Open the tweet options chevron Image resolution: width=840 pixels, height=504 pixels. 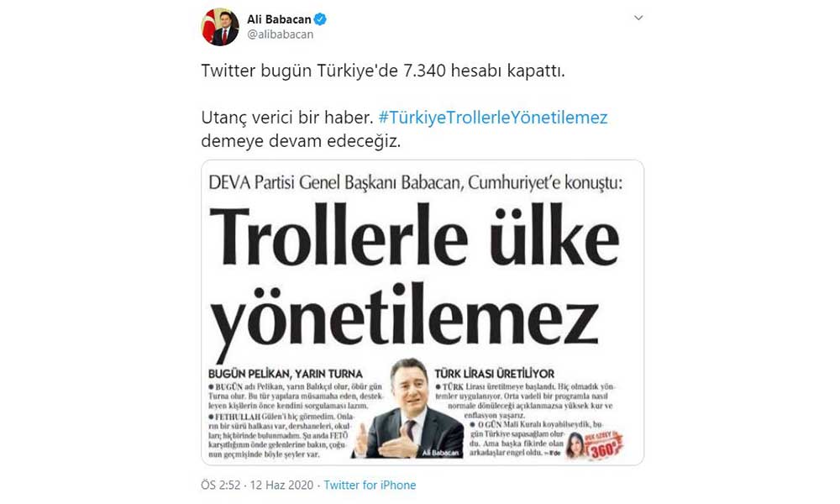tap(638, 18)
